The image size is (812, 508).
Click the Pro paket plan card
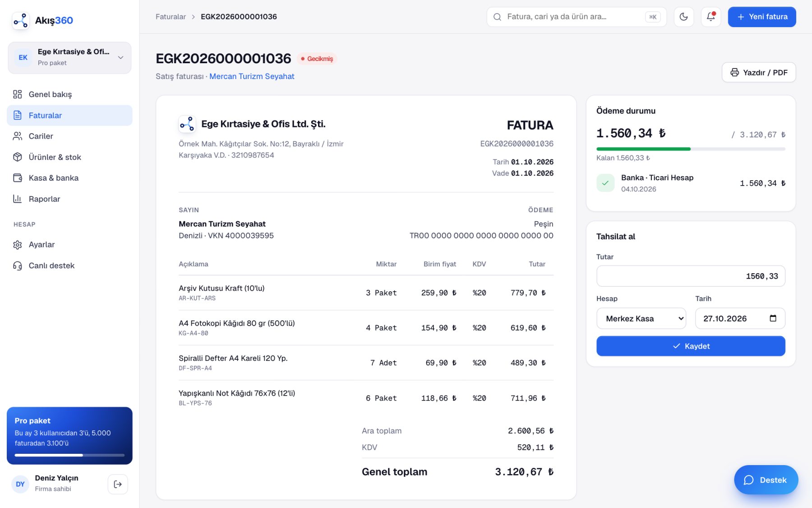point(69,436)
